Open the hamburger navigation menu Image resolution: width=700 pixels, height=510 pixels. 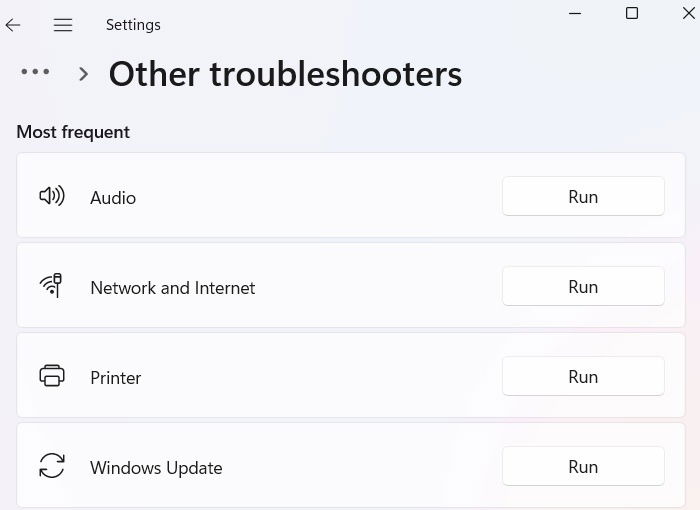pos(63,25)
